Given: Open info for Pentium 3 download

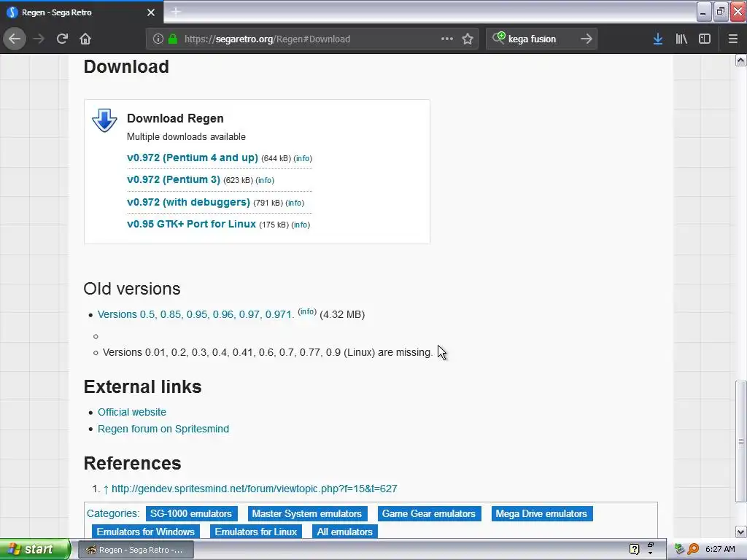Looking at the screenshot, I should pos(265,181).
